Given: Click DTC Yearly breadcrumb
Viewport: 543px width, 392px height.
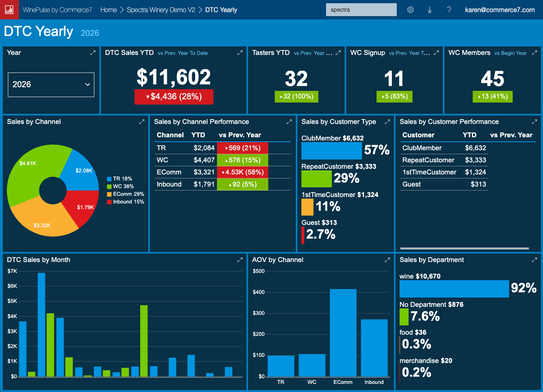Looking at the screenshot, I should 221,10.
